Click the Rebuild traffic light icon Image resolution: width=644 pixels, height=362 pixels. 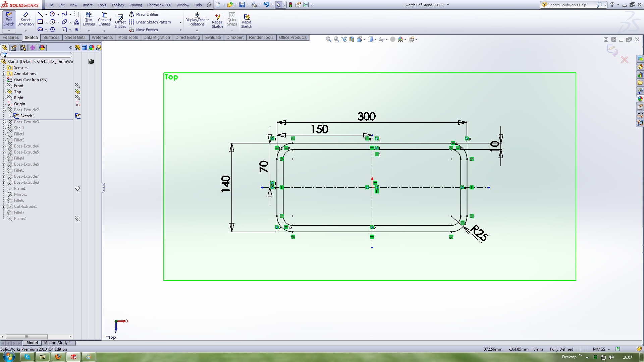point(290,5)
